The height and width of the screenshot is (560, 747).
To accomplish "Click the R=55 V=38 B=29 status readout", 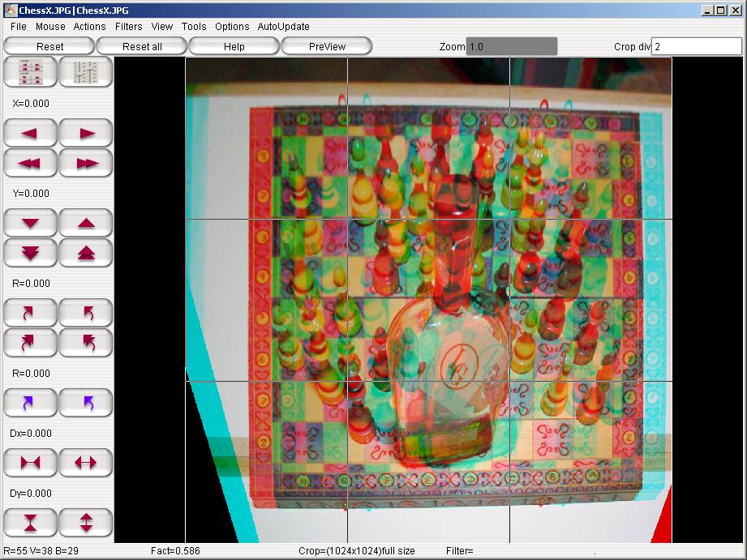I will point(41,551).
